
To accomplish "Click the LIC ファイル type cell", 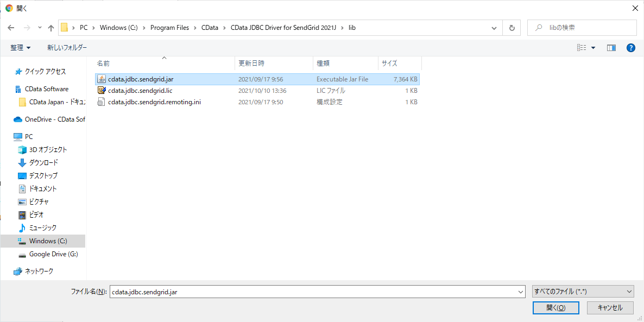I will tap(331, 90).
